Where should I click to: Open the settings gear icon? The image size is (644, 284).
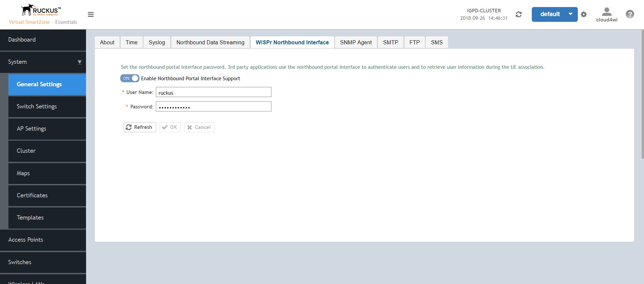pos(584,14)
